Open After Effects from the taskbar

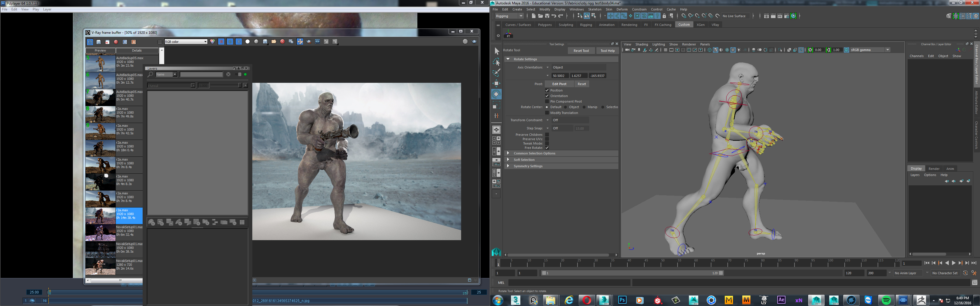coord(781,300)
